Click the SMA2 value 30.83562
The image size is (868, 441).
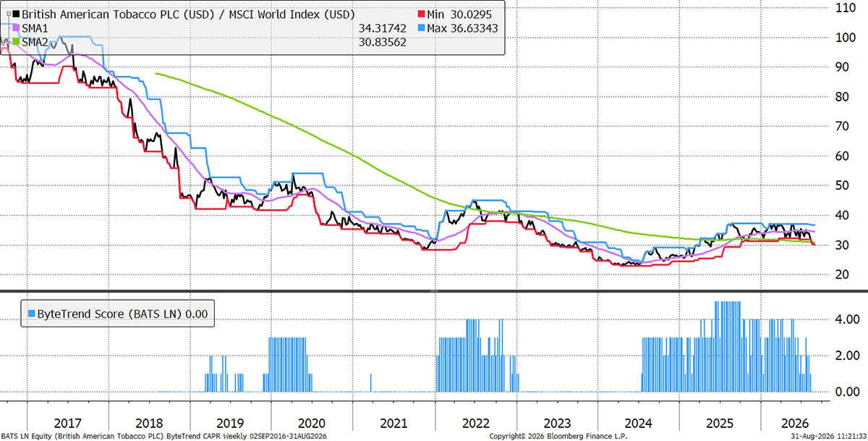point(383,43)
